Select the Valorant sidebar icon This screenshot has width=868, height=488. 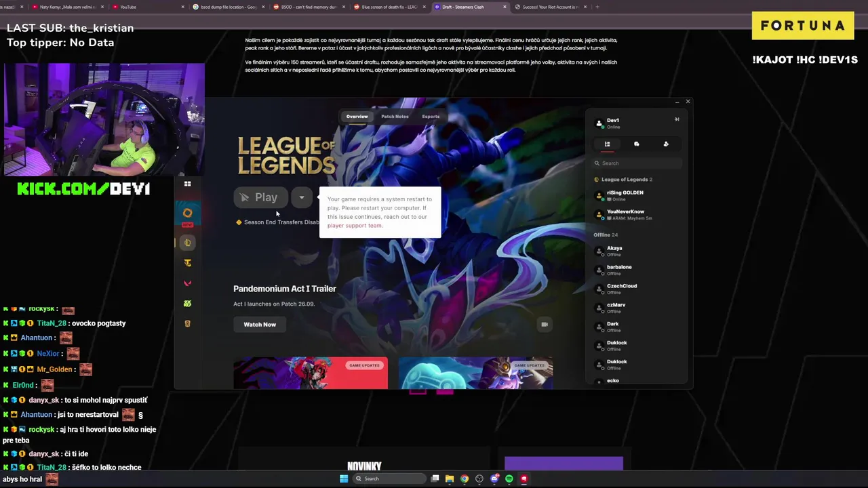tap(188, 283)
